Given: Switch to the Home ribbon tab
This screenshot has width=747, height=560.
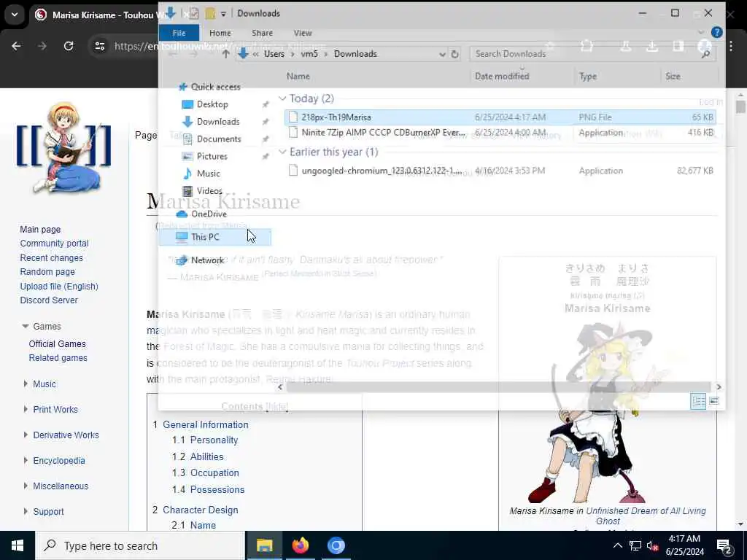Looking at the screenshot, I should click(220, 33).
